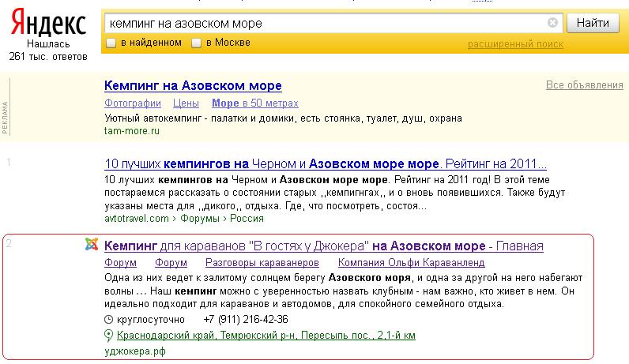Open result 10 лучших кемпингов на Черном

click(326, 163)
